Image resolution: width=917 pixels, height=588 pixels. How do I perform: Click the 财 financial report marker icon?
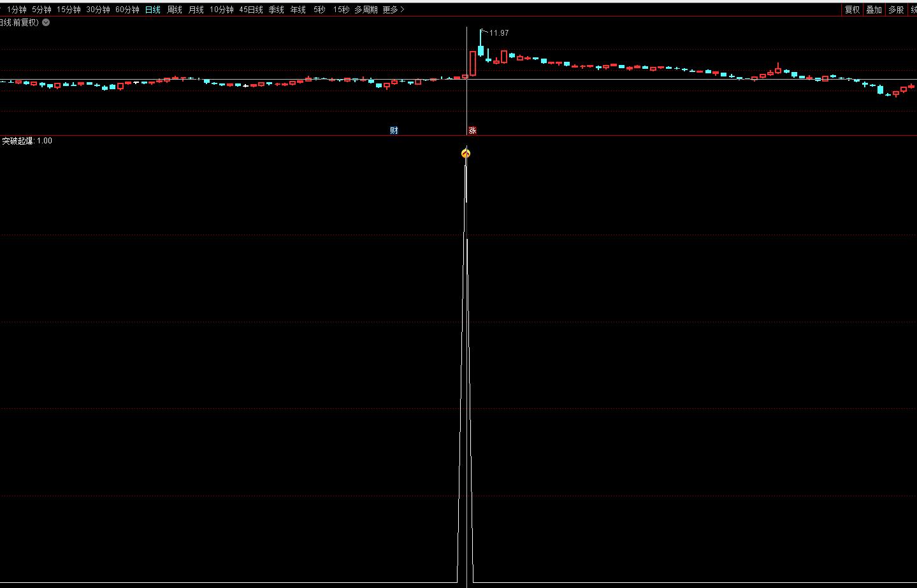(394, 130)
